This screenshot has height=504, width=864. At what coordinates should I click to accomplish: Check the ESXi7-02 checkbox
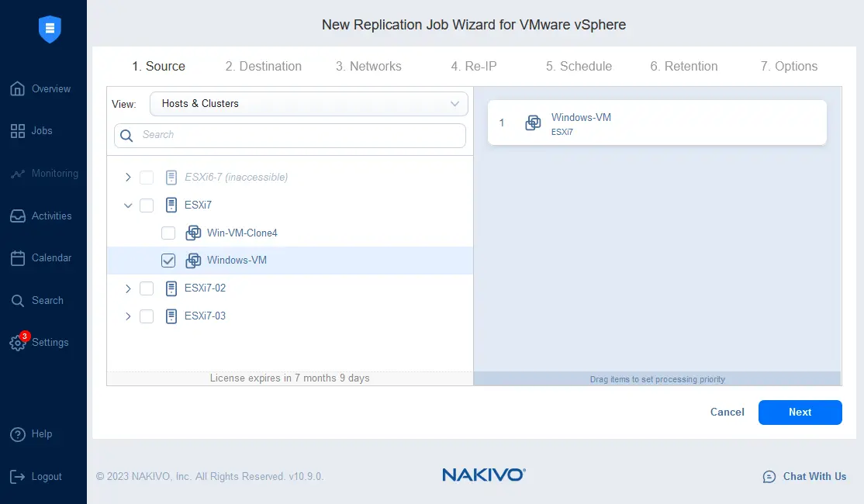click(x=147, y=288)
